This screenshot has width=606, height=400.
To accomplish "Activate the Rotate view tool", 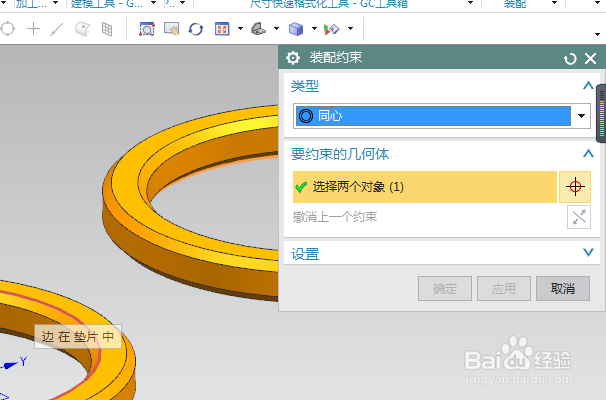I will (196, 29).
